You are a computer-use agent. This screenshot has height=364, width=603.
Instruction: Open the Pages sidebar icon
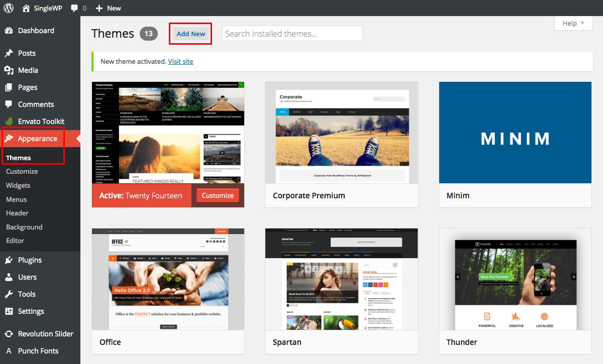tap(10, 87)
